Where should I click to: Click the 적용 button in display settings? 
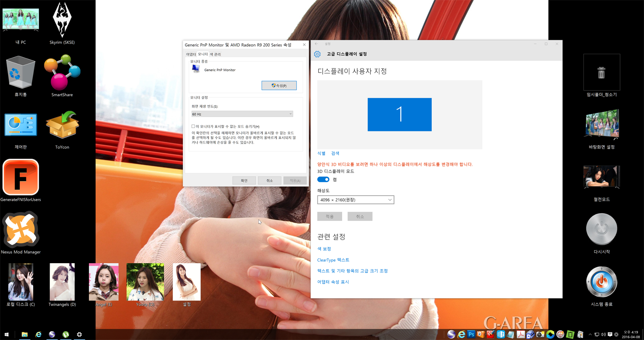coord(330,216)
